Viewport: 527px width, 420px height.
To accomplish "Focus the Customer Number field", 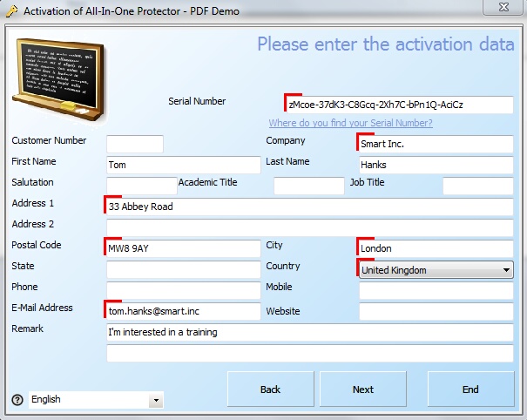I will coord(135,144).
